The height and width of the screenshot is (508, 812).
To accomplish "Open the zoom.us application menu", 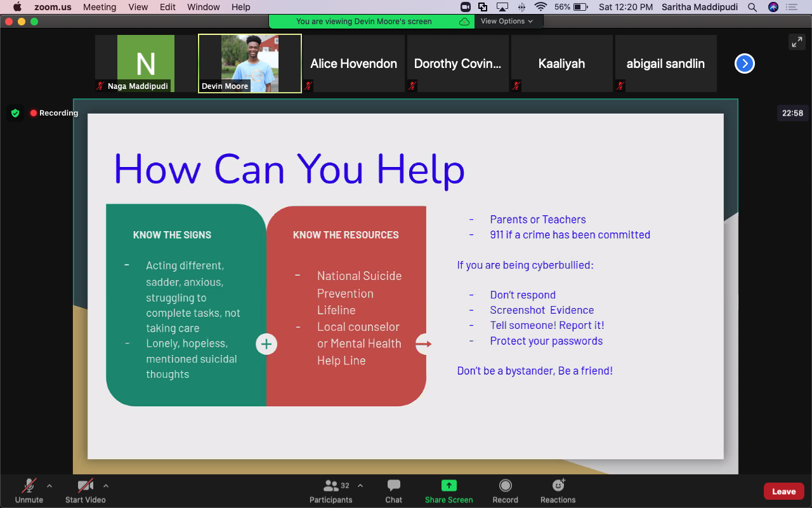I will (x=52, y=7).
